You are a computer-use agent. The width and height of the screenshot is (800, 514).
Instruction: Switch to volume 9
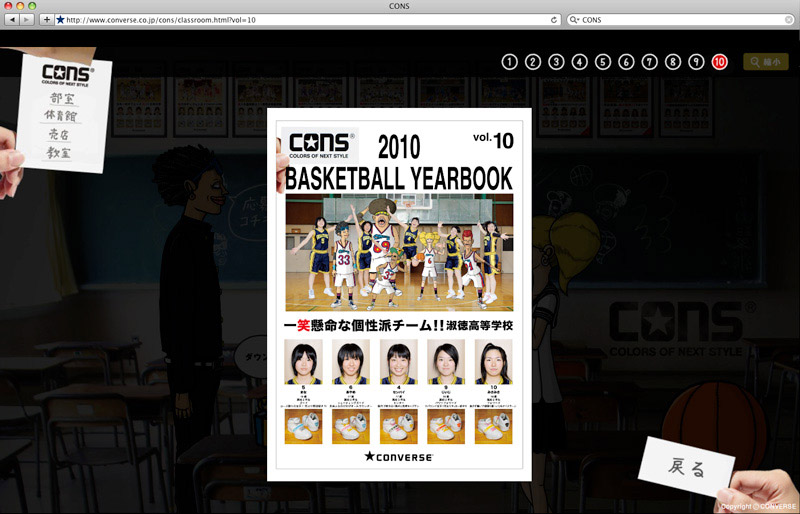click(x=696, y=62)
